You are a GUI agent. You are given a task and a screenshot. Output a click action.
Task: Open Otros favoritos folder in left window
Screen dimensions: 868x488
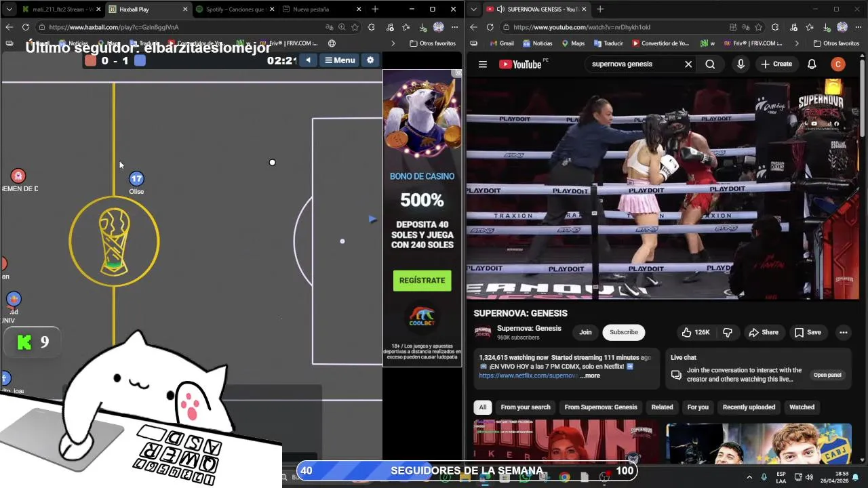coord(433,43)
